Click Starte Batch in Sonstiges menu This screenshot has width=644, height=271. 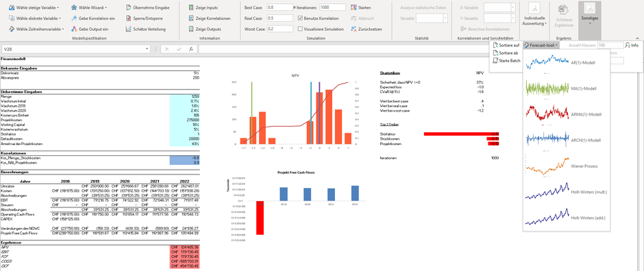click(x=507, y=61)
